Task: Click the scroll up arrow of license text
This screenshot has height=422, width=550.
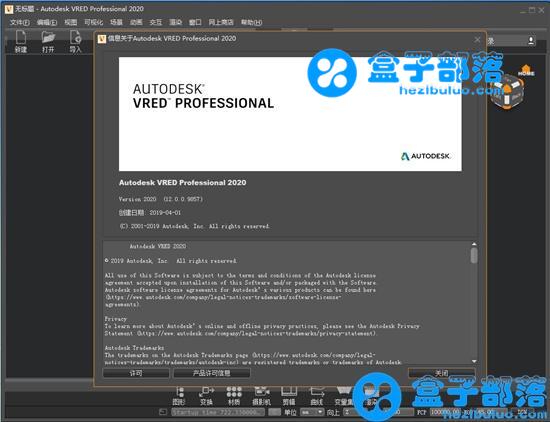Action: click(x=474, y=244)
